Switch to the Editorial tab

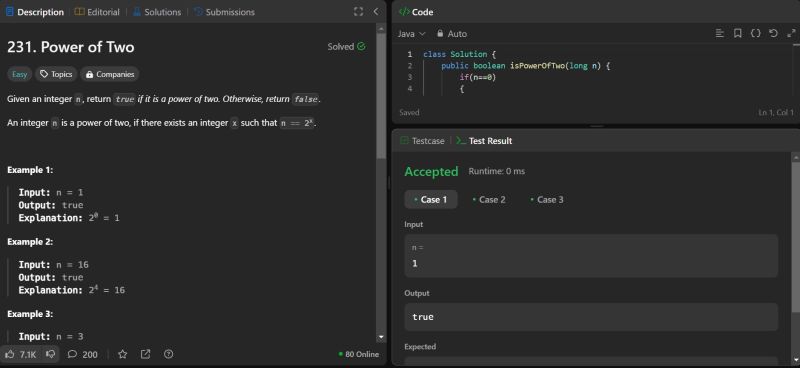tap(97, 12)
